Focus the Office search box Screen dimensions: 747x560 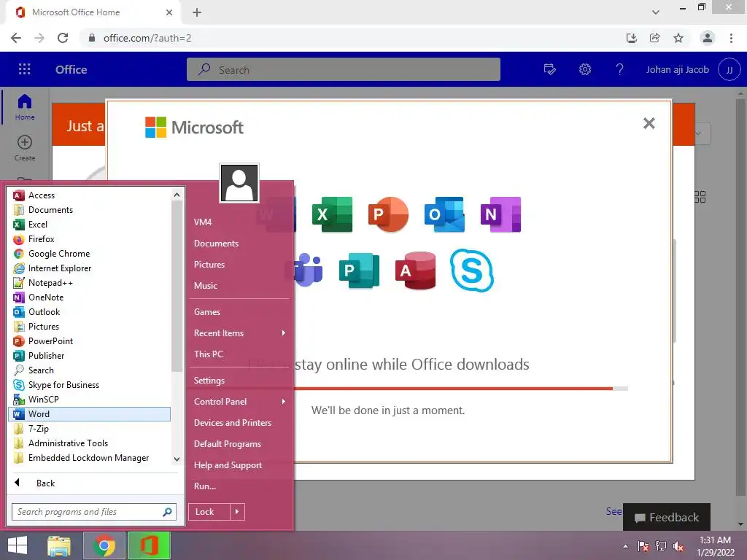[x=344, y=69]
